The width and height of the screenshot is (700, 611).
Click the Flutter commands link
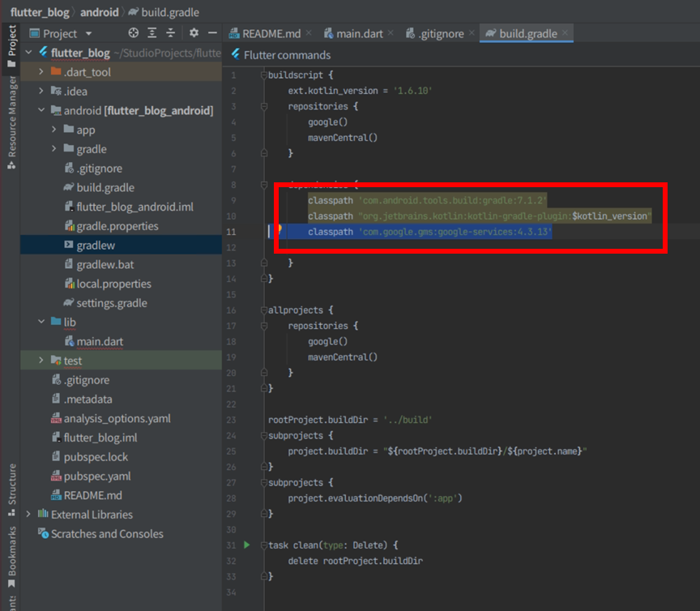coord(287,55)
